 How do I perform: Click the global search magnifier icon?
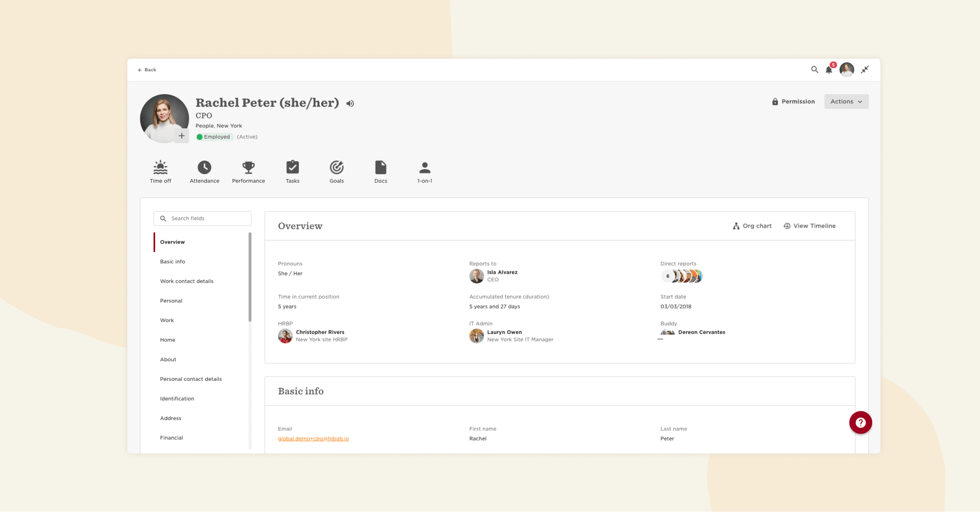[814, 70]
